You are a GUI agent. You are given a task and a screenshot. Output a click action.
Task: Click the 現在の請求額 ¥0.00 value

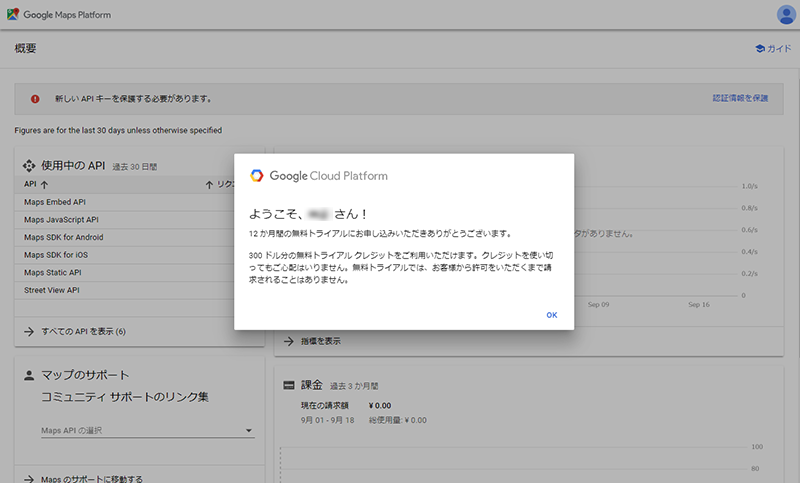click(x=380, y=406)
